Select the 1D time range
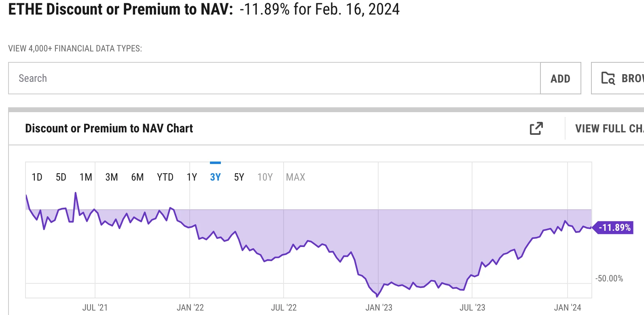Image resolution: width=644 pixels, height=315 pixels. click(37, 177)
